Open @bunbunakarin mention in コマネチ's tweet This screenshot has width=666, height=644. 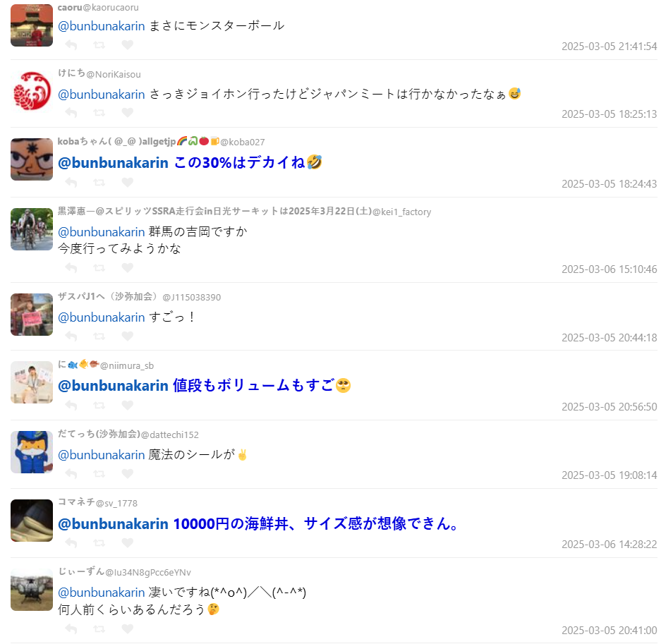(x=113, y=524)
